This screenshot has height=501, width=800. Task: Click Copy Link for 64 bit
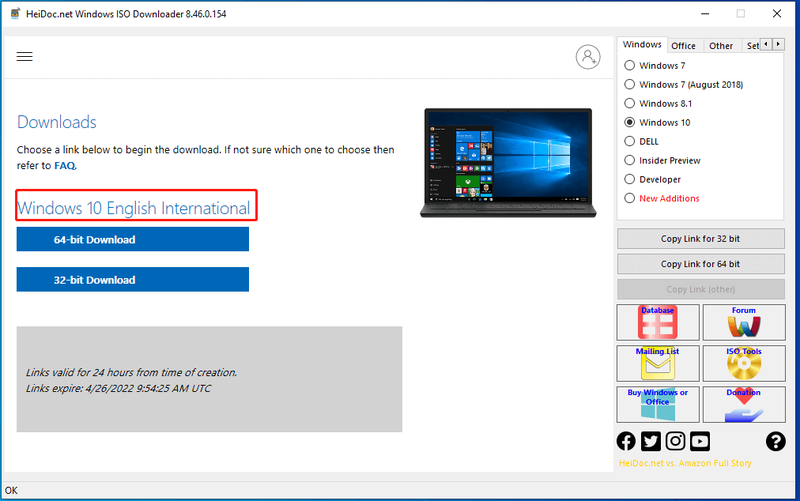tap(701, 264)
